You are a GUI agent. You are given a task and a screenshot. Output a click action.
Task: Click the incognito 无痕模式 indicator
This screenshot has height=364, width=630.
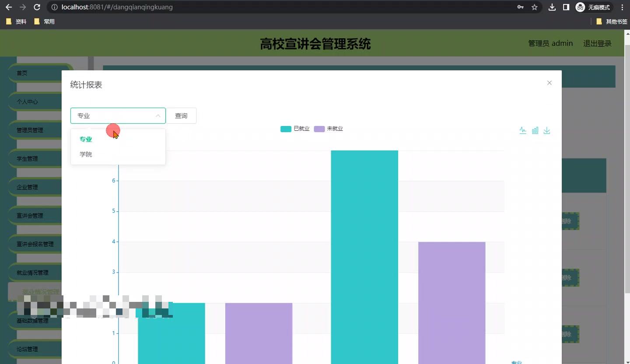coord(594,7)
